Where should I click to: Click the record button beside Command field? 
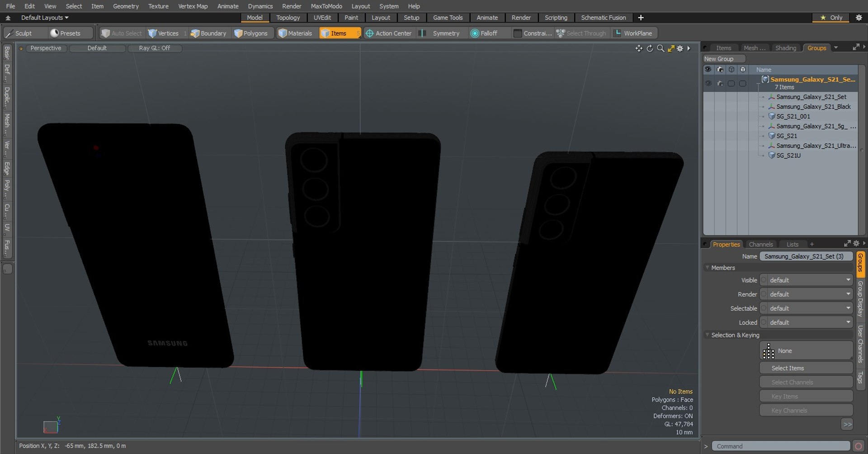click(x=858, y=446)
